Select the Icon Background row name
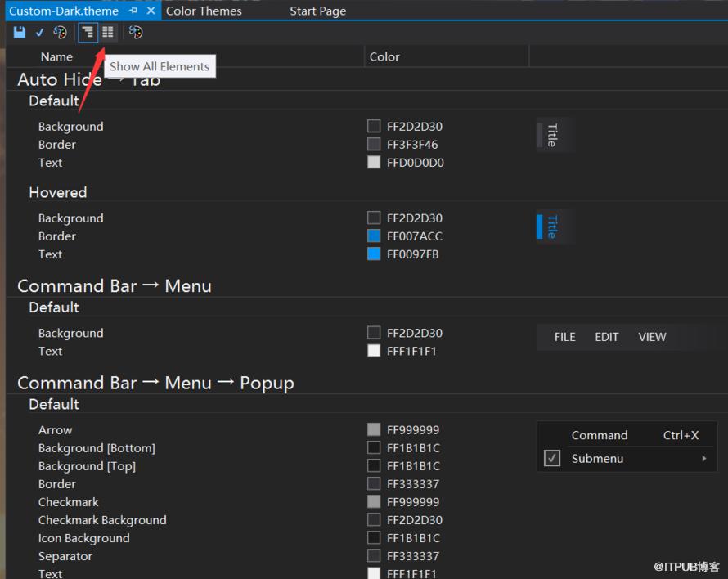728x579 pixels. (x=84, y=538)
